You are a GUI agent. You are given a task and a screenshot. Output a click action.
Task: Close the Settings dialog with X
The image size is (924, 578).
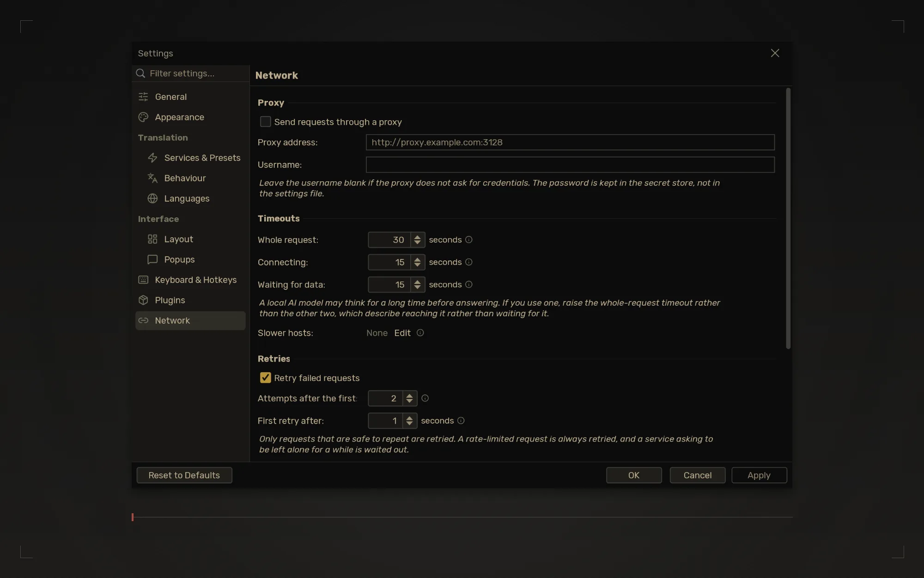[775, 53]
